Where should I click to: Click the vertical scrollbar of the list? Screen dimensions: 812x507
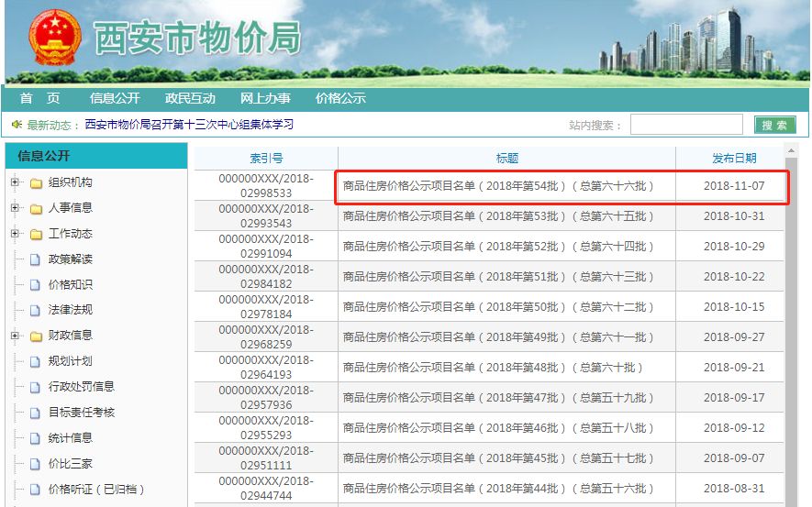click(x=791, y=321)
